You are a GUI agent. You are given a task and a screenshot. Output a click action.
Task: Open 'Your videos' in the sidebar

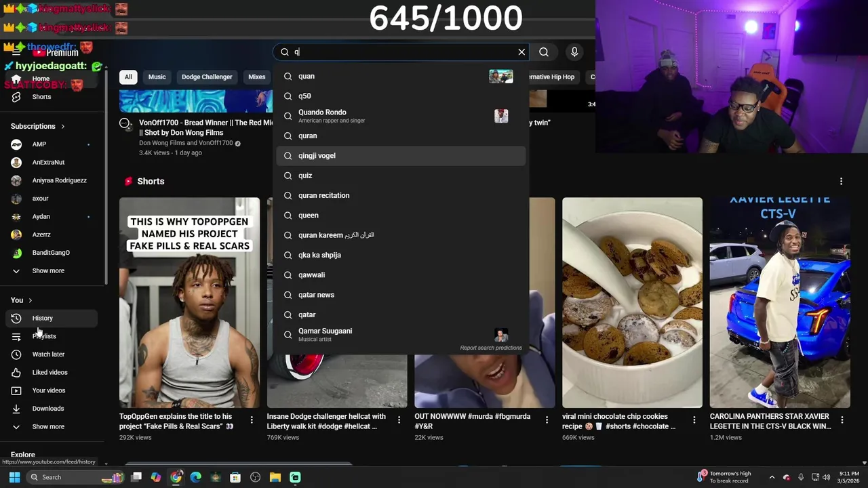[52, 390]
